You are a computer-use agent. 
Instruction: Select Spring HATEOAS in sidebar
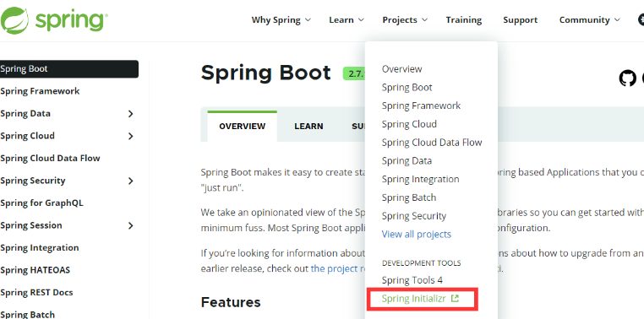pos(35,270)
